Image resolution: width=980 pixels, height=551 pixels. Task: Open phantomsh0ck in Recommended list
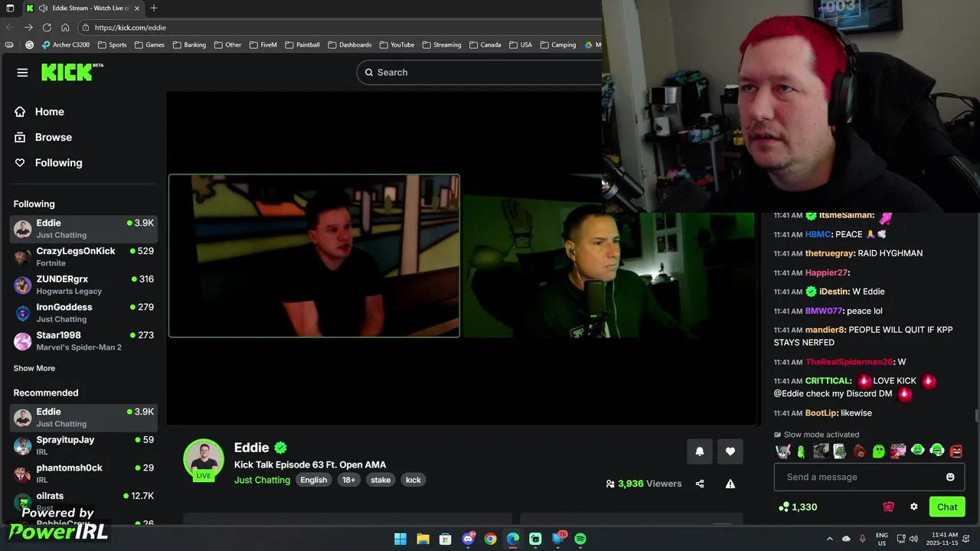click(84, 473)
